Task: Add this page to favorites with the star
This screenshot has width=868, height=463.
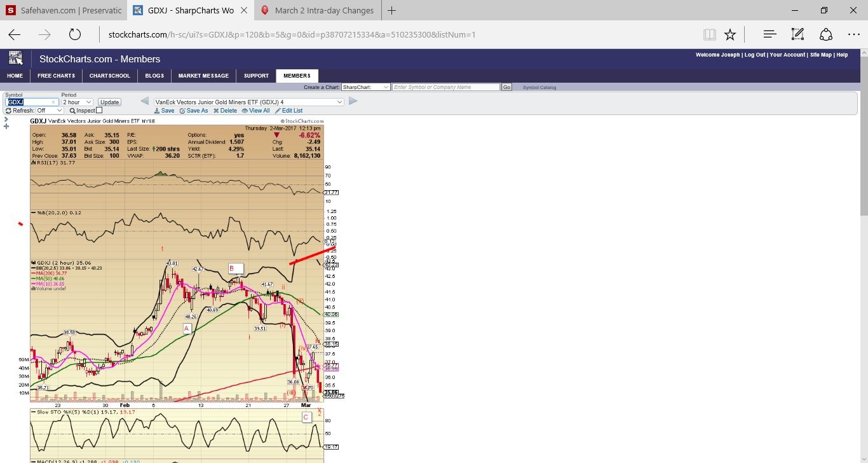Action: (x=730, y=34)
